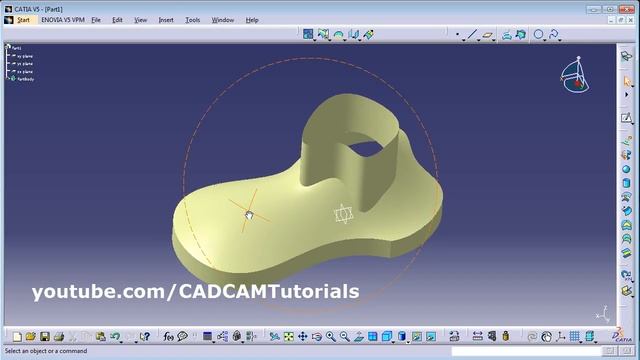Click the Select arrow tool on right toolbar
The width and height of the screenshot is (640, 360).
627,82
